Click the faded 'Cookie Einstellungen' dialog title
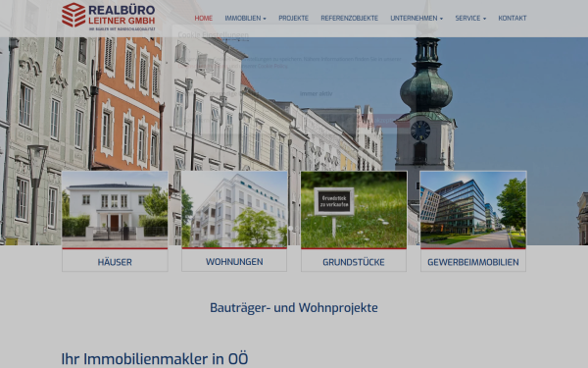Viewport: 588px width, 368px height. tap(213, 35)
